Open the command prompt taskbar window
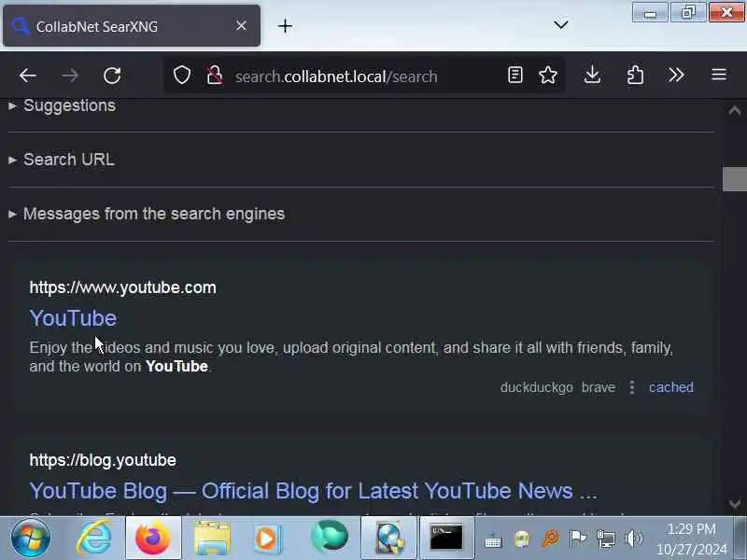This screenshot has width=747, height=560. [x=446, y=539]
